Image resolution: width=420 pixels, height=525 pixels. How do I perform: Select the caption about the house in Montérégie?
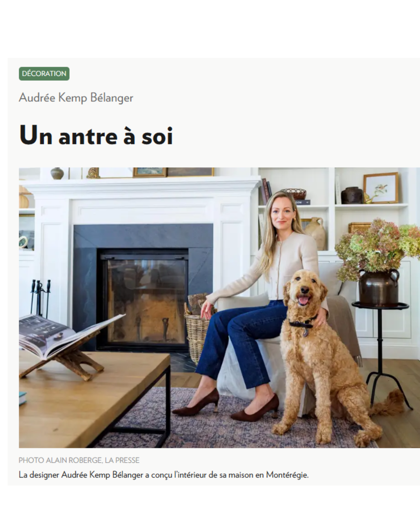pos(164,475)
